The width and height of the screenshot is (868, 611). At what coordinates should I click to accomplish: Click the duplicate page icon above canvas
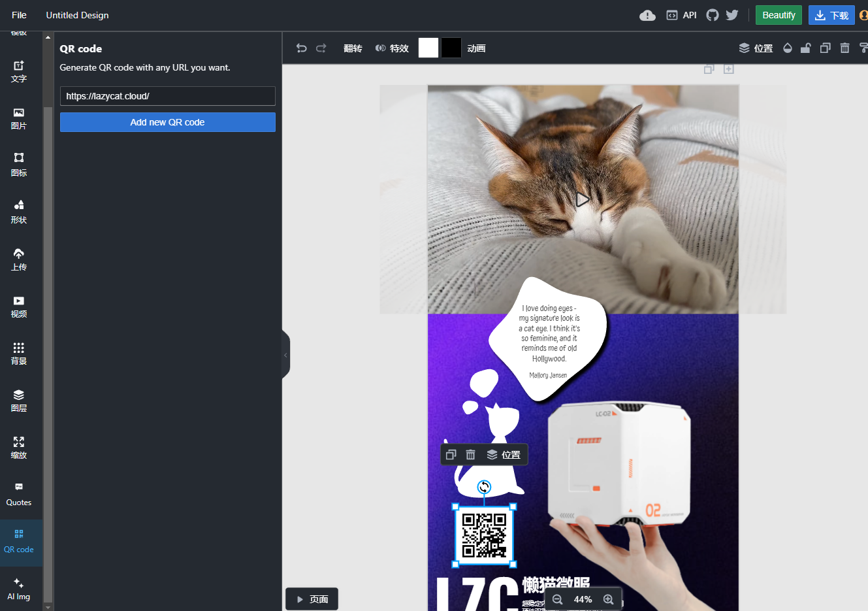709,69
